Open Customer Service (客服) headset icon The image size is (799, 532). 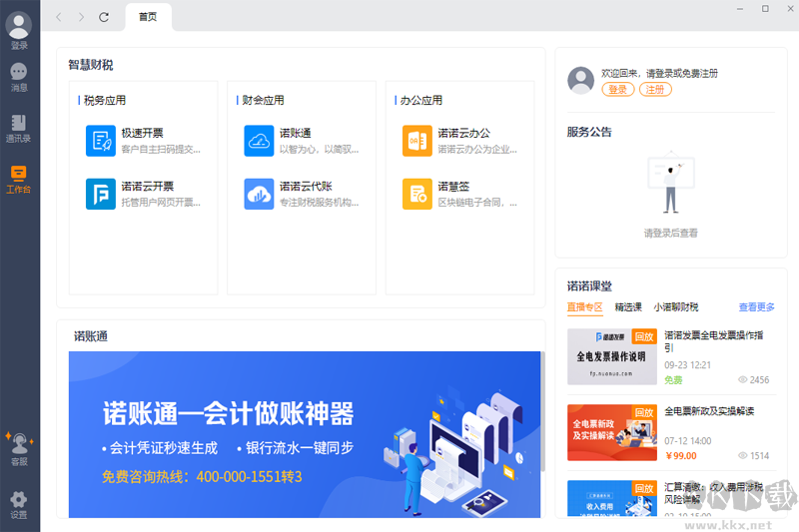coord(19,443)
